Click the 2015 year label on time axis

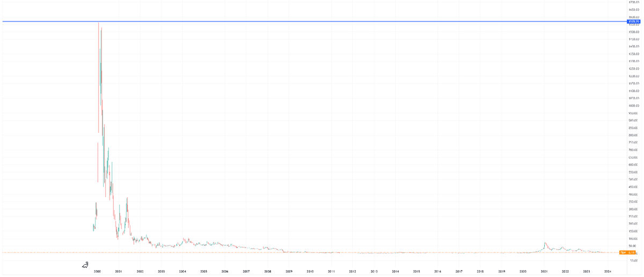point(416,272)
